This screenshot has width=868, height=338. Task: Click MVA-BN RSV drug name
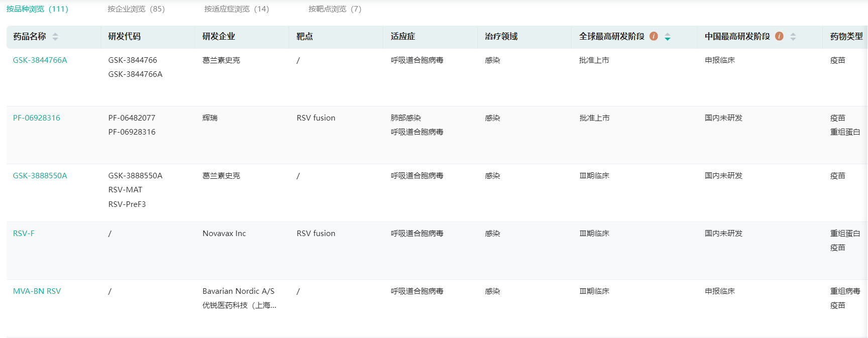pos(37,291)
